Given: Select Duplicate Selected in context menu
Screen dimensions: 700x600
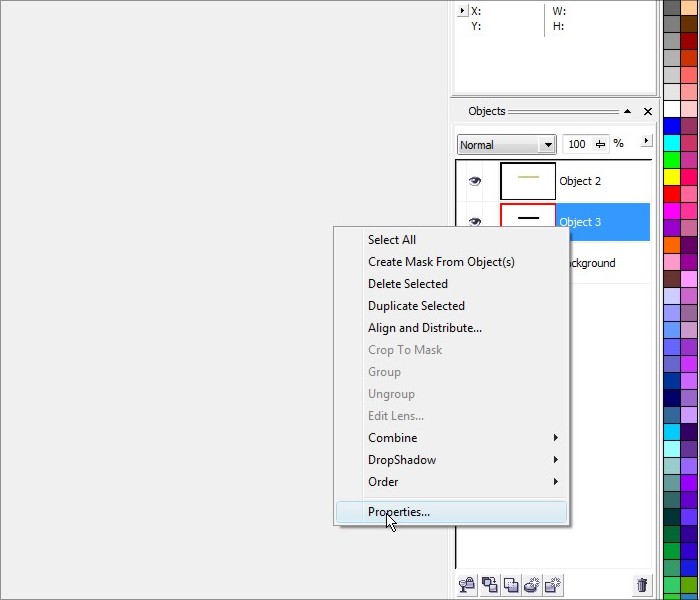Looking at the screenshot, I should [x=416, y=306].
